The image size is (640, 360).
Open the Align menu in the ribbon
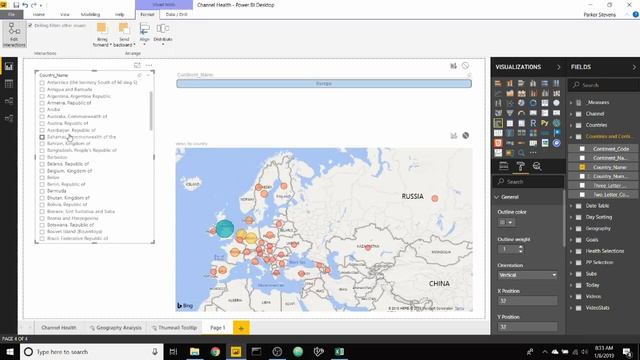[144, 34]
